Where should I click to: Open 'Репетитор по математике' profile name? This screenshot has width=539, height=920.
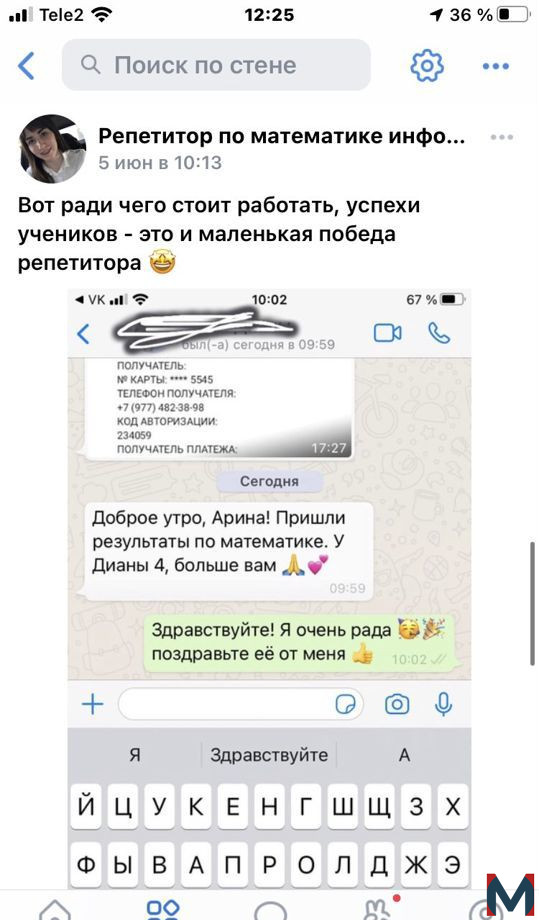click(x=282, y=136)
